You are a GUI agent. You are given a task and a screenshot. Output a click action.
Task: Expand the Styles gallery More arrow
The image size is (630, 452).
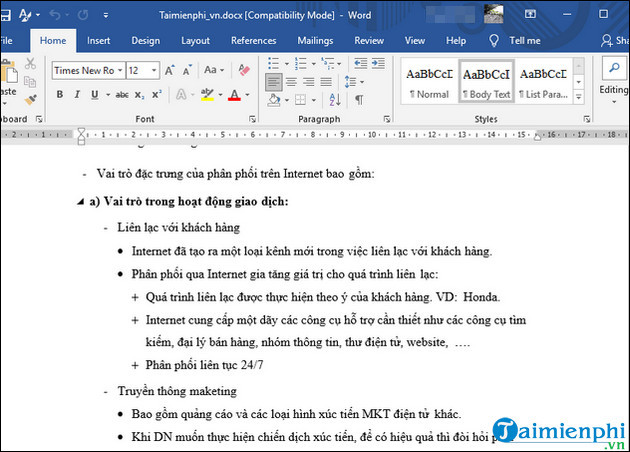pyautogui.click(x=579, y=97)
